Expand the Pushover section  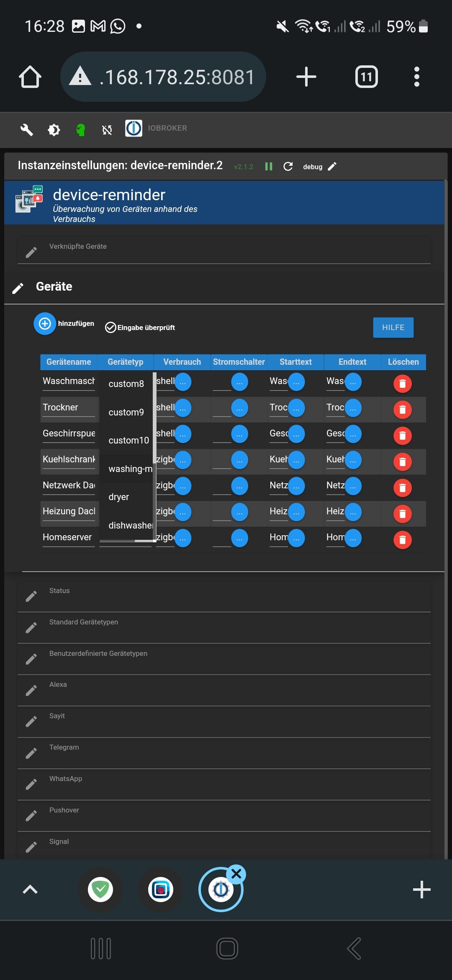[x=224, y=816]
